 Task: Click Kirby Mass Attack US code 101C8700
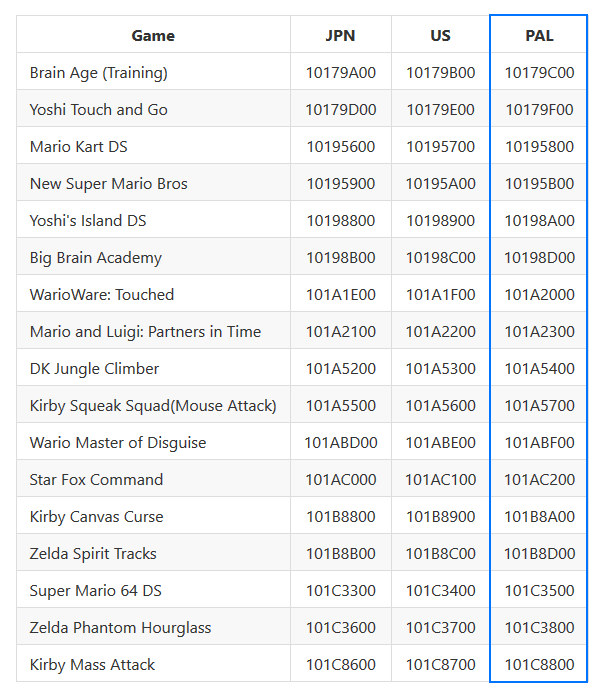point(440,664)
